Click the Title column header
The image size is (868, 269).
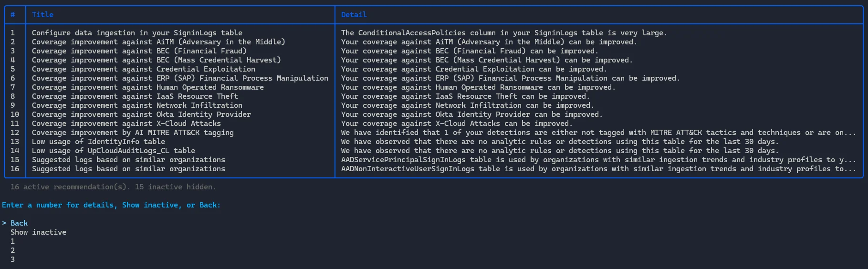[42, 15]
